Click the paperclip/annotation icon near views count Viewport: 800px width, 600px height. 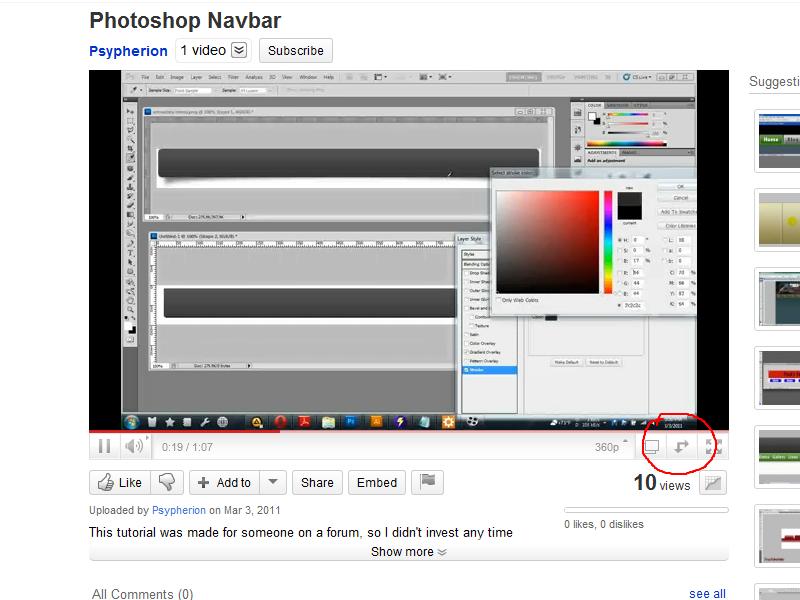coord(712,484)
